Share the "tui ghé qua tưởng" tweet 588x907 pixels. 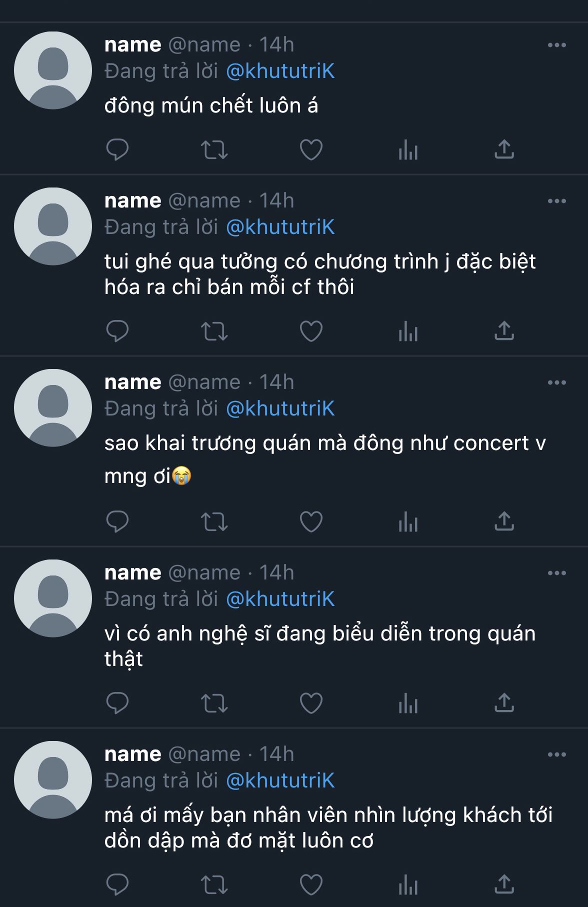coord(504,331)
